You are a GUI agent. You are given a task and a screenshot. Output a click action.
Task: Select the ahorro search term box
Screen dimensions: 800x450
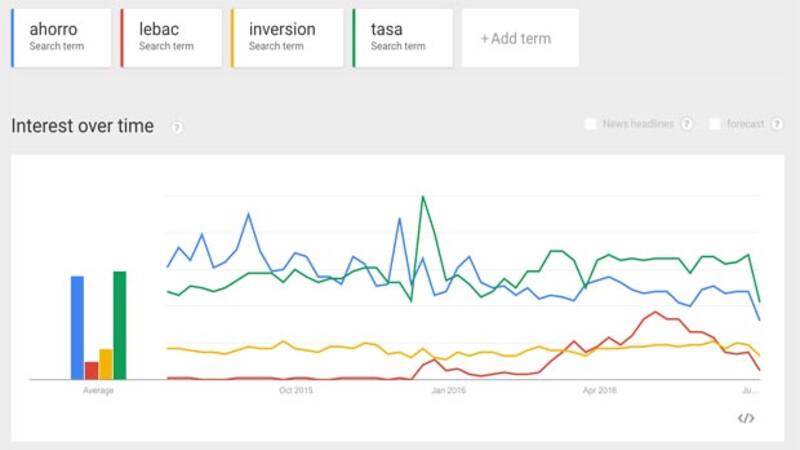(62, 38)
